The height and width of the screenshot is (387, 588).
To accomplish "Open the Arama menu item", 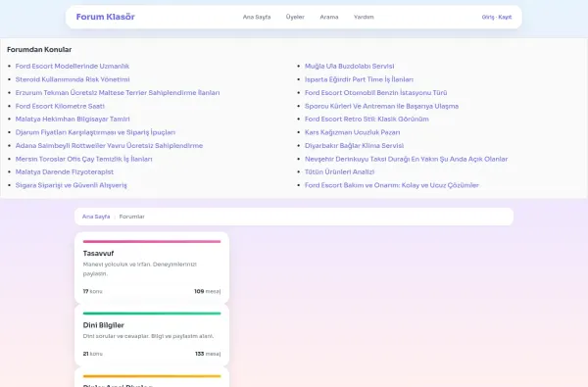I will click(x=329, y=17).
